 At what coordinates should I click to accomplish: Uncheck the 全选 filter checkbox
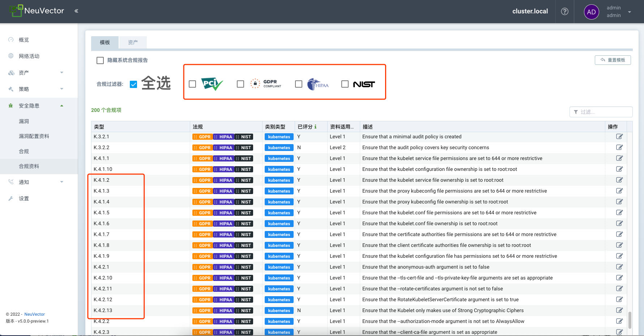[133, 84]
